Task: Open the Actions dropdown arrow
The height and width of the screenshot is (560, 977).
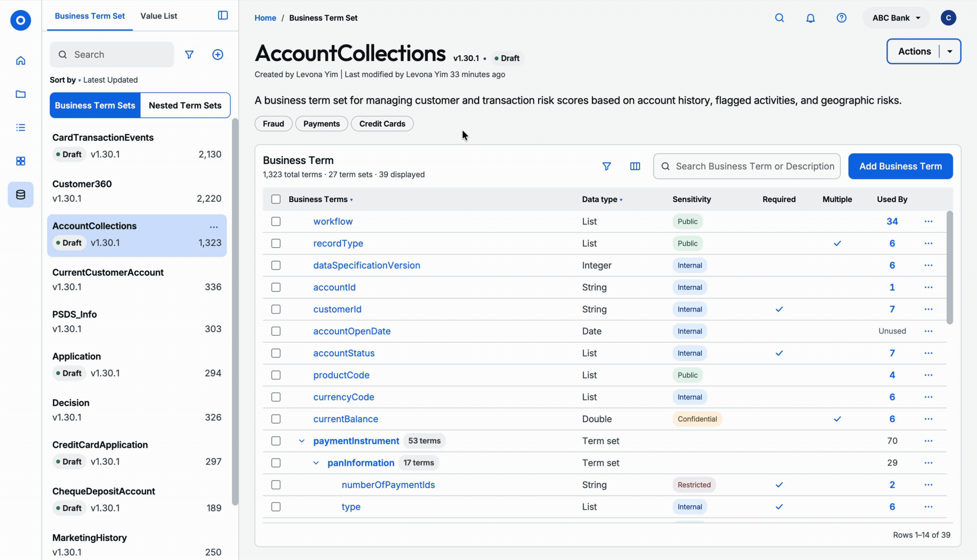Action: pos(950,51)
